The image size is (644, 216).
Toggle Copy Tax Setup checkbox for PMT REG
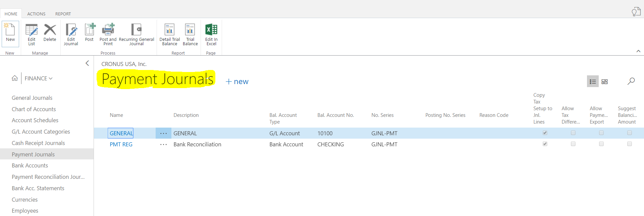pyautogui.click(x=545, y=144)
